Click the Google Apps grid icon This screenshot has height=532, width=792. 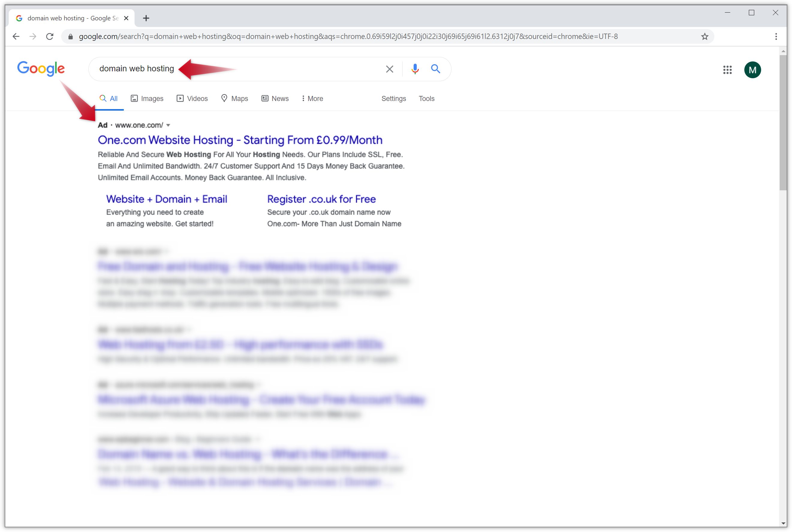(x=727, y=70)
